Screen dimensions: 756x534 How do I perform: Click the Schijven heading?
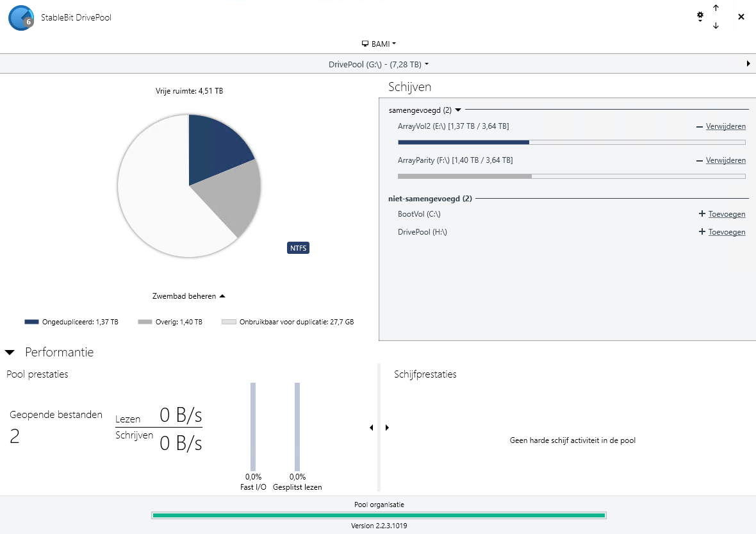point(410,87)
